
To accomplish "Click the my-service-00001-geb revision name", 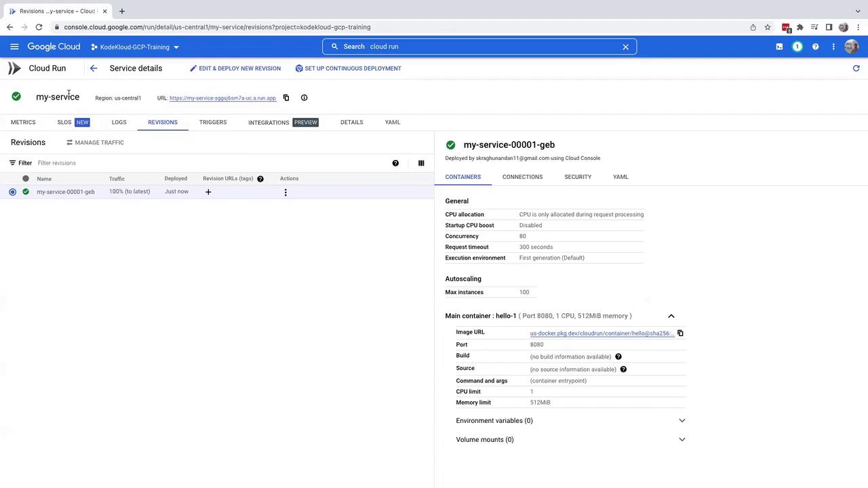I will click(x=66, y=192).
